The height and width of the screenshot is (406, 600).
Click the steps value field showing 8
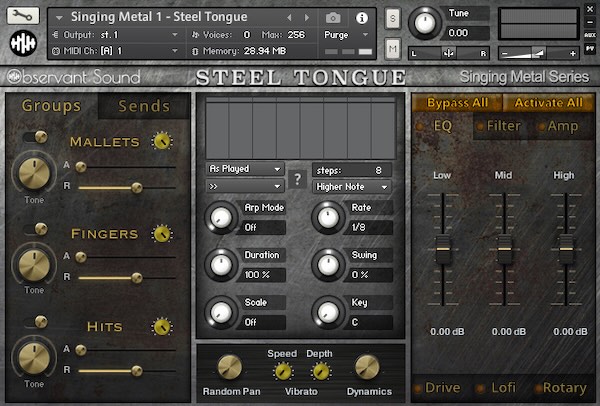pos(352,170)
